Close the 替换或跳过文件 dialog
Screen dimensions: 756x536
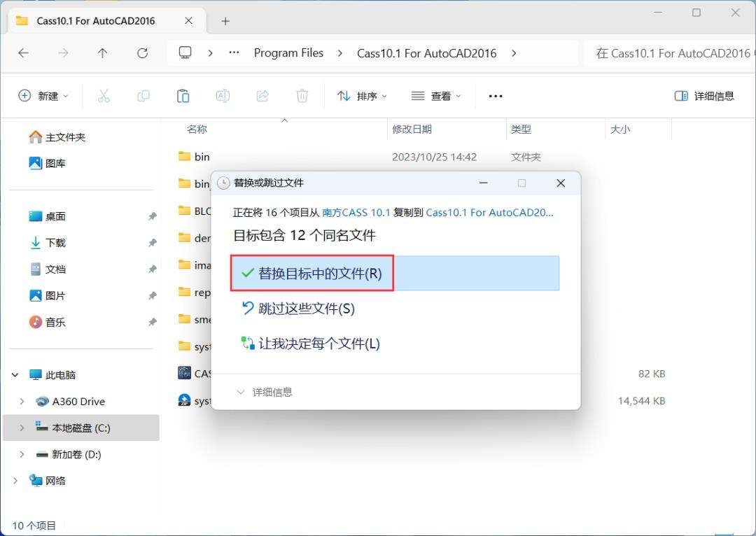561,183
